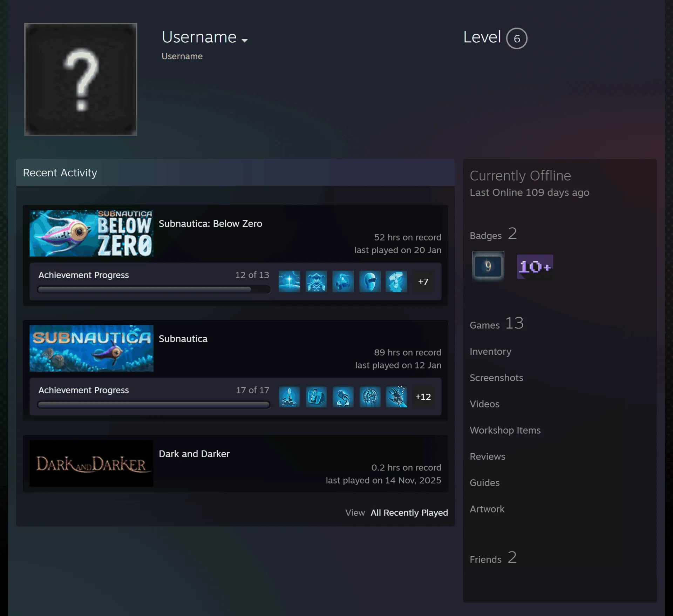Click third Subnautica achievement icon
673x616 pixels.
pos(343,397)
